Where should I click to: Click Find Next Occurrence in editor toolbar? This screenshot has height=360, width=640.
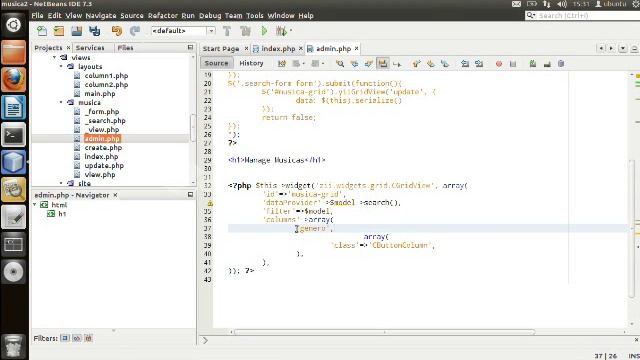(x=369, y=64)
